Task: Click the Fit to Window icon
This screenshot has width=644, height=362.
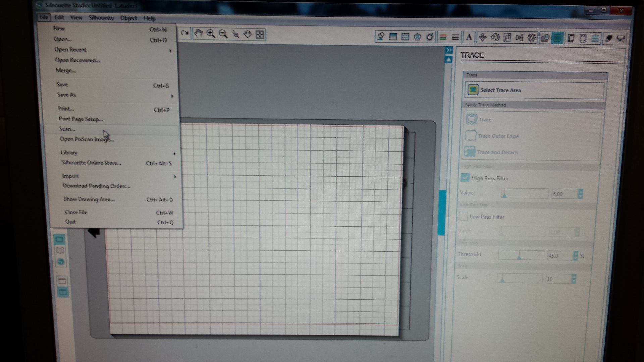Action: [260, 35]
